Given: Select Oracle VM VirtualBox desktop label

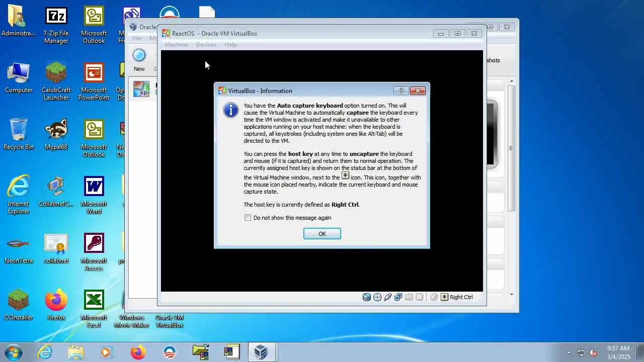Looking at the screenshot, I should click(169, 321).
